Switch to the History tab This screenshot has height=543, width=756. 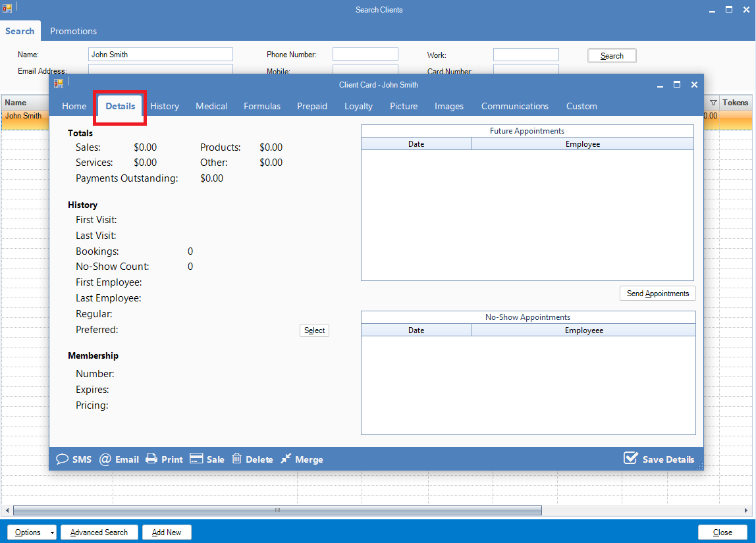coord(165,106)
